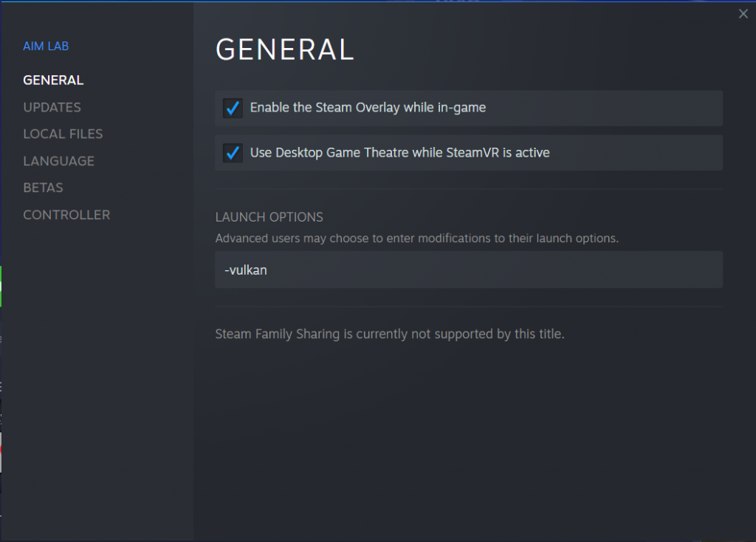Click the LAUNCH OPTIONS section label

269,217
